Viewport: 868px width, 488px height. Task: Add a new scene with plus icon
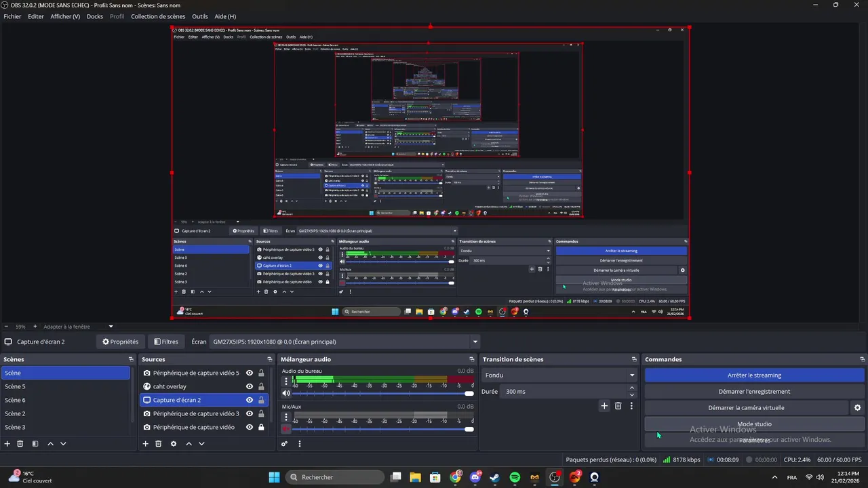click(7, 444)
